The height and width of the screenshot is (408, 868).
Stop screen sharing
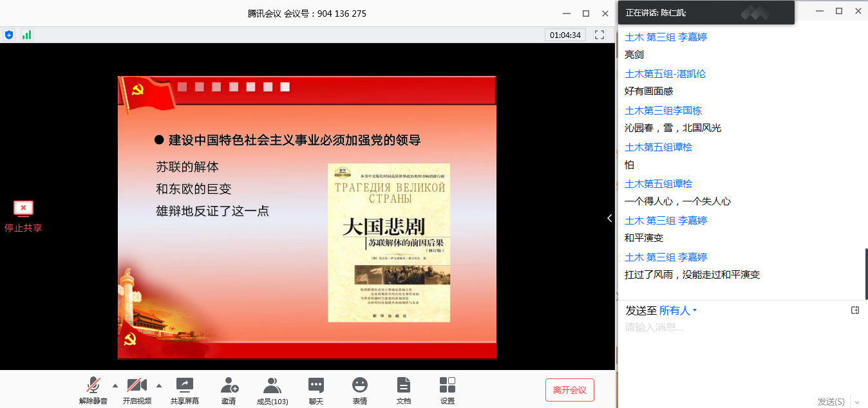click(x=23, y=216)
